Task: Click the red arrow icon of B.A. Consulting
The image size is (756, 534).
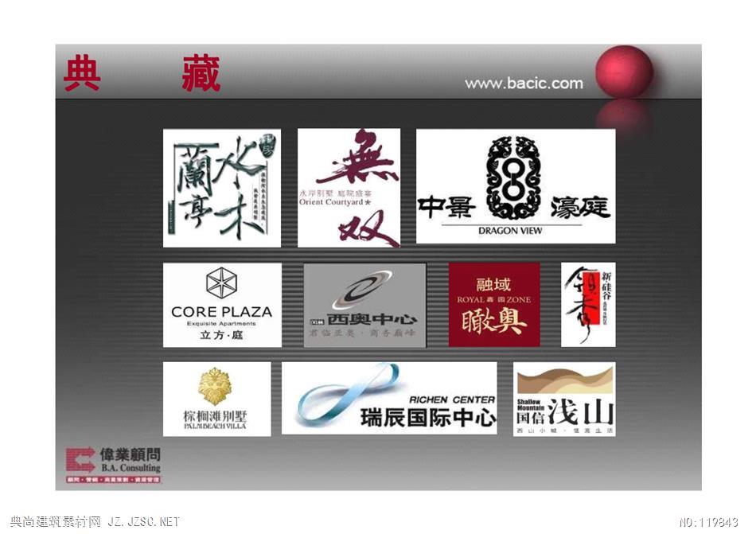Action: (x=80, y=461)
